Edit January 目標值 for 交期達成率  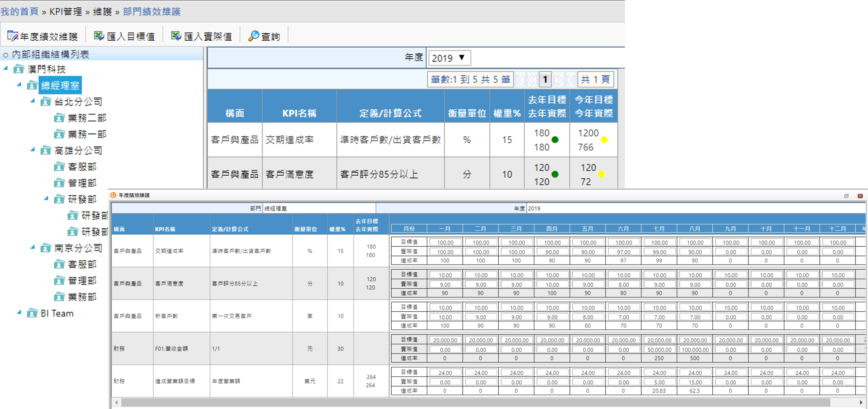tap(445, 242)
